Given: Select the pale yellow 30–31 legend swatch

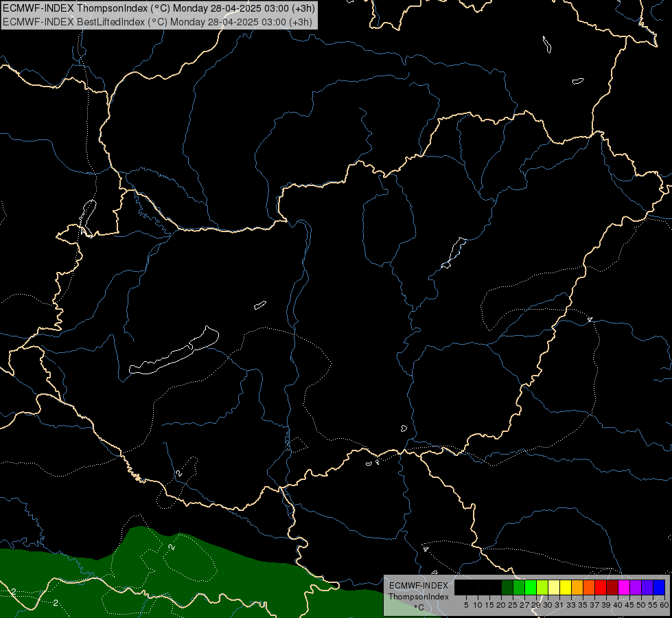Looking at the screenshot, I should tap(554, 587).
